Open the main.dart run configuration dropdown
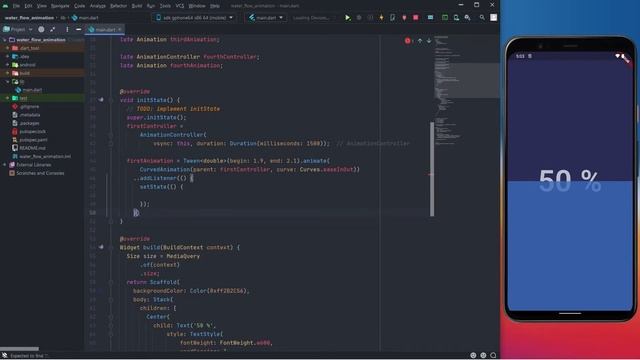 click(266, 18)
